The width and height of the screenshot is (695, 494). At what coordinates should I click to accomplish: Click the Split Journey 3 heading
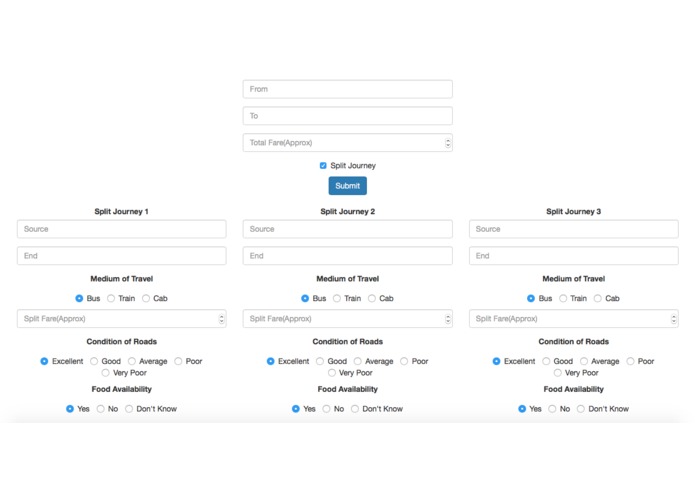[x=574, y=212]
